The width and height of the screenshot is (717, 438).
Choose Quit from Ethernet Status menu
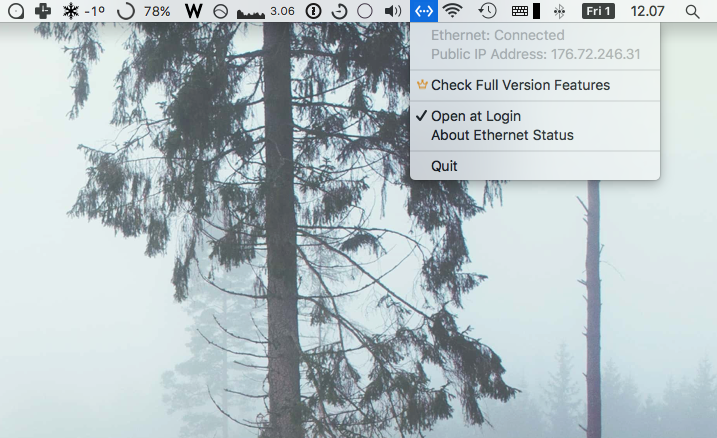(x=535, y=166)
